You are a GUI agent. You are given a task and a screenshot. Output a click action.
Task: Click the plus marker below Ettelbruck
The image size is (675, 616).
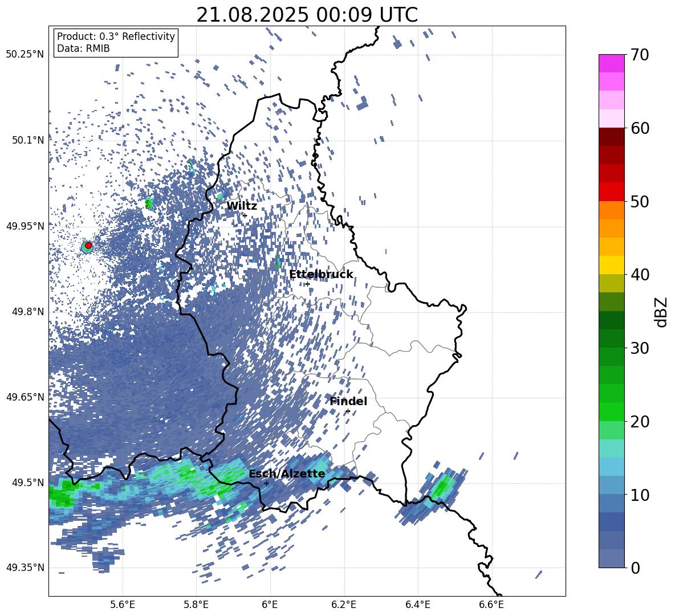click(307, 284)
